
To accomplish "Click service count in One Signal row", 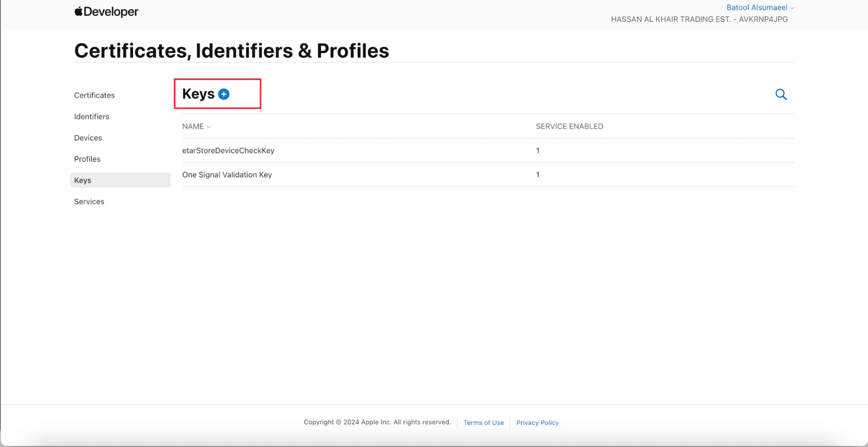I will point(538,175).
